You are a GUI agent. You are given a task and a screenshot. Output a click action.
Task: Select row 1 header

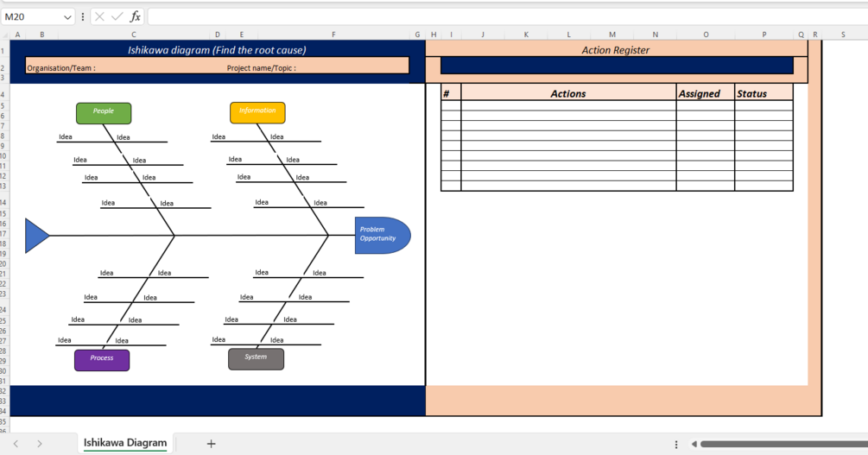coord(3,50)
